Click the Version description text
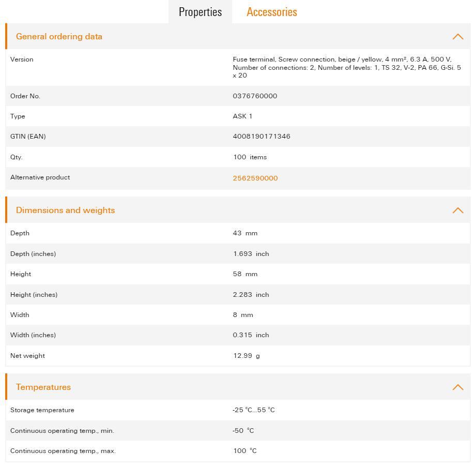The height and width of the screenshot is (467, 476). point(346,67)
